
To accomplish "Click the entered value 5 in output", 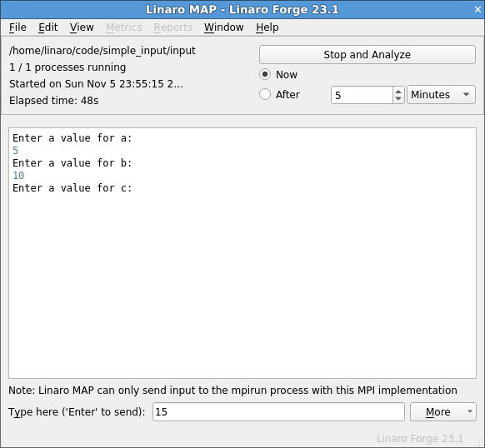I will (16, 151).
